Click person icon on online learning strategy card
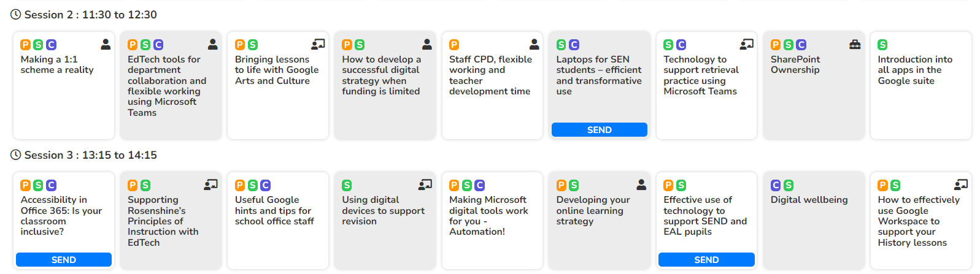 point(641,185)
